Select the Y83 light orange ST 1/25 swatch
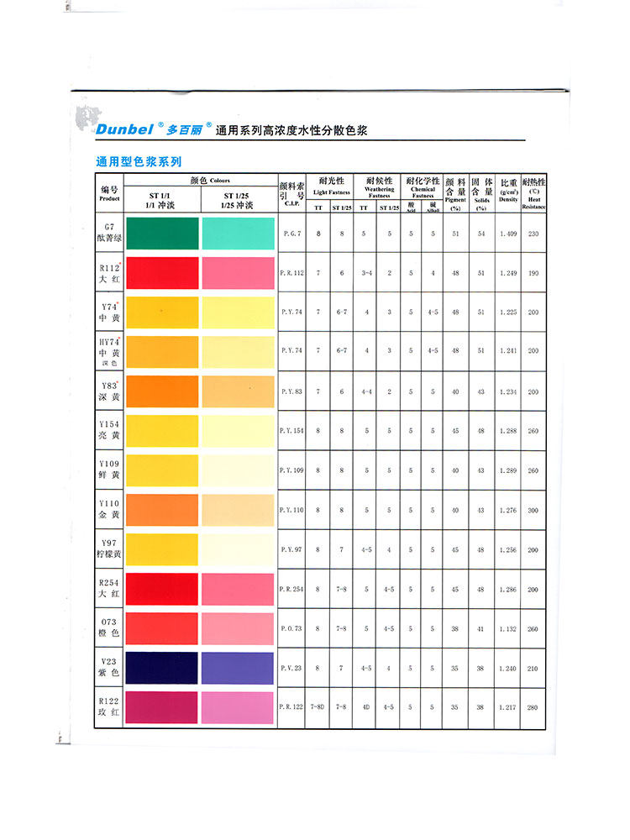630x840 pixels. click(239, 391)
